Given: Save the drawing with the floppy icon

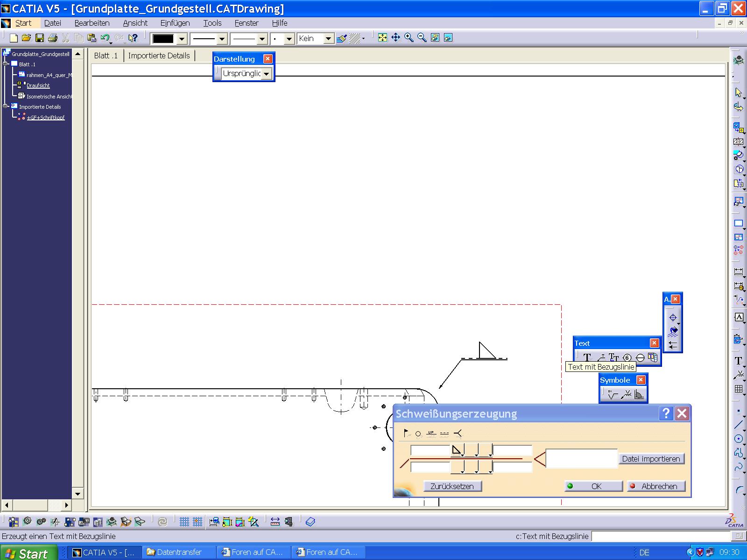Looking at the screenshot, I should [x=39, y=38].
